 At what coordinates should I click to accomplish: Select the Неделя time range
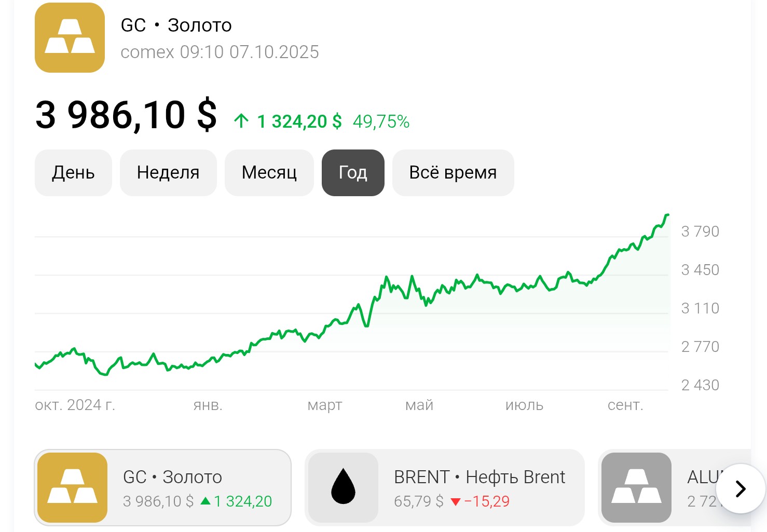click(168, 173)
